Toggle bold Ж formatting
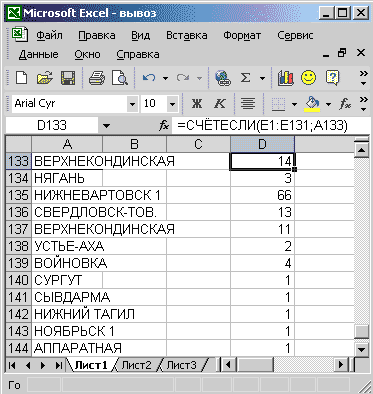The image size is (373, 394). coord(197,104)
